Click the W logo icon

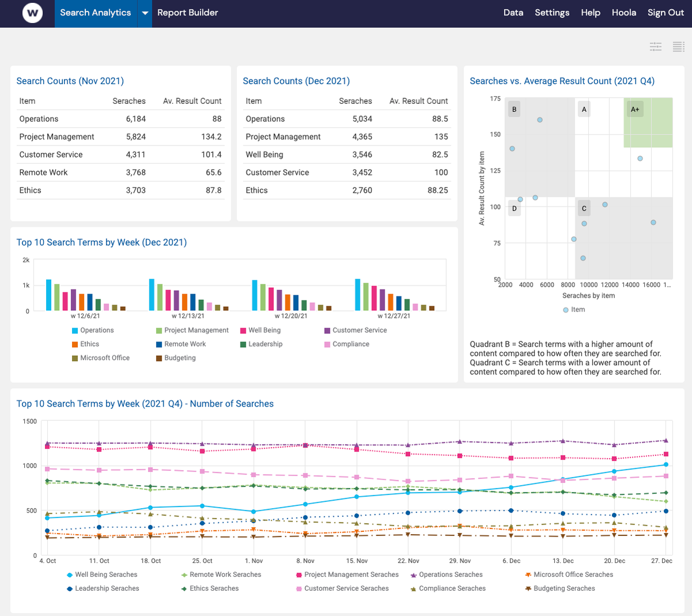tap(32, 13)
